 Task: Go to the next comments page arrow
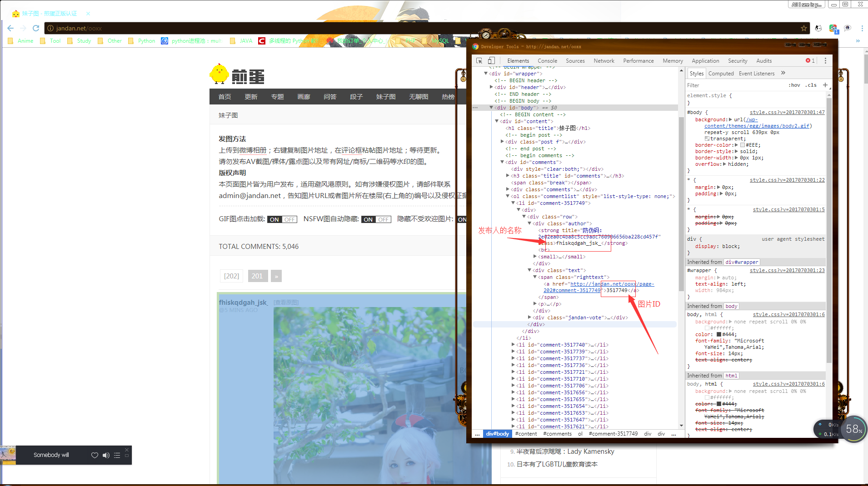click(x=276, y=276)
